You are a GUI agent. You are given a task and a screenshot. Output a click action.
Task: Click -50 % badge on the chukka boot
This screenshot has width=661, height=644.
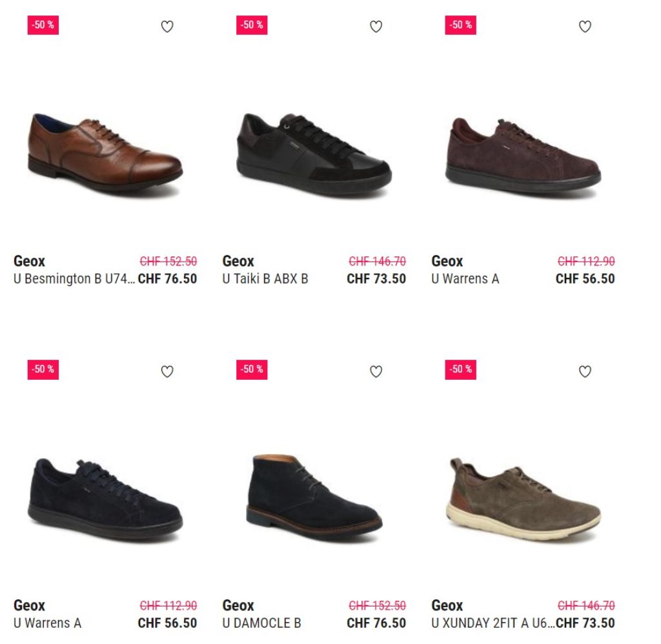252,369
